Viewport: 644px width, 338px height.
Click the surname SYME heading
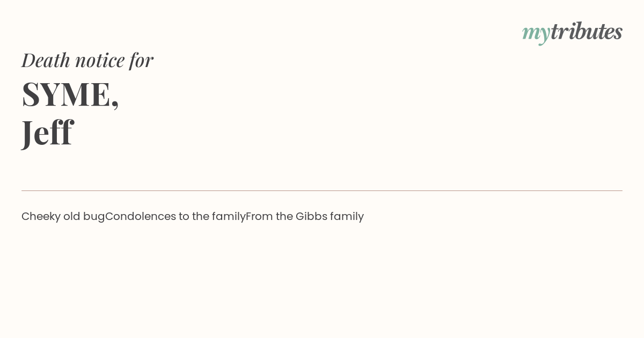coord(66,94)
